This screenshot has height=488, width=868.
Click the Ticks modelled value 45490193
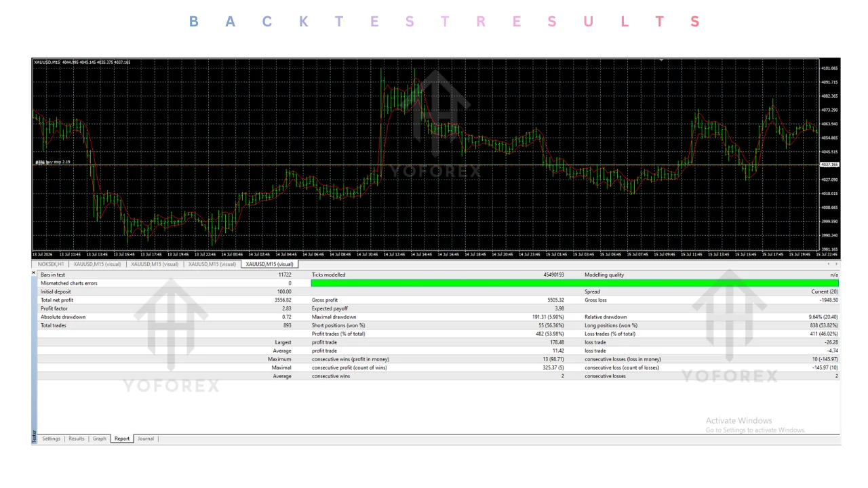point(553,275)
